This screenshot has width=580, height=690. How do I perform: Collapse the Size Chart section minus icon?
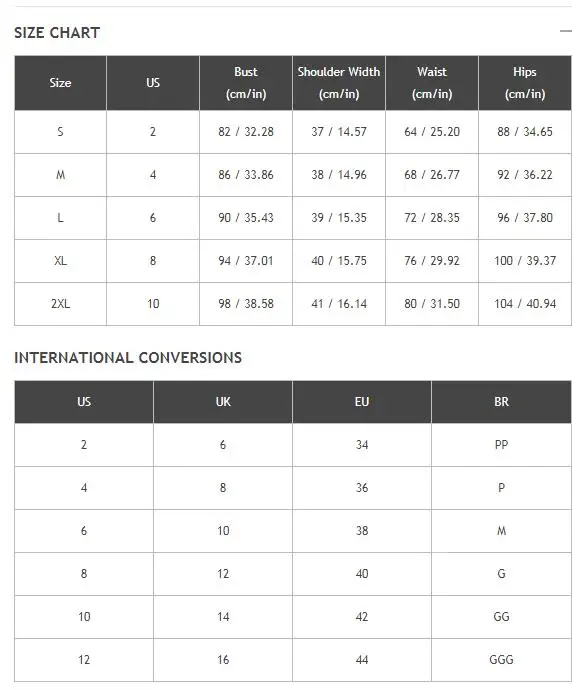pyautogui.click(x=565, y=31)
